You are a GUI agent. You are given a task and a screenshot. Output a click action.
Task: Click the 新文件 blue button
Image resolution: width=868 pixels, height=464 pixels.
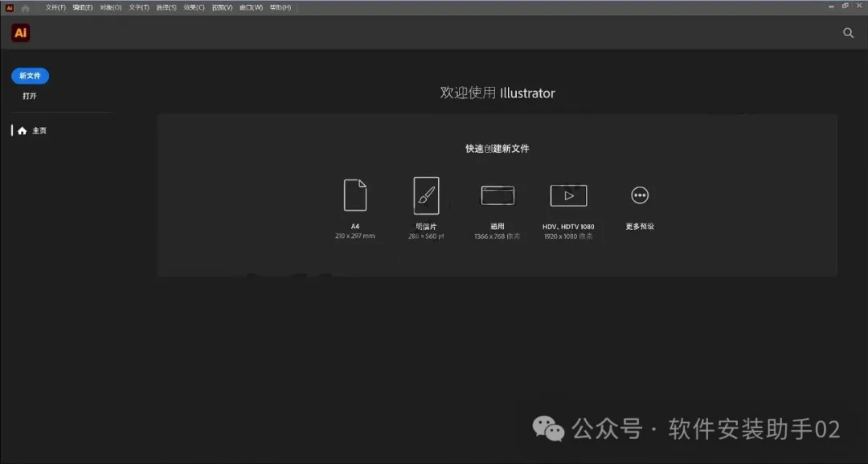click(x=30, y=76)
